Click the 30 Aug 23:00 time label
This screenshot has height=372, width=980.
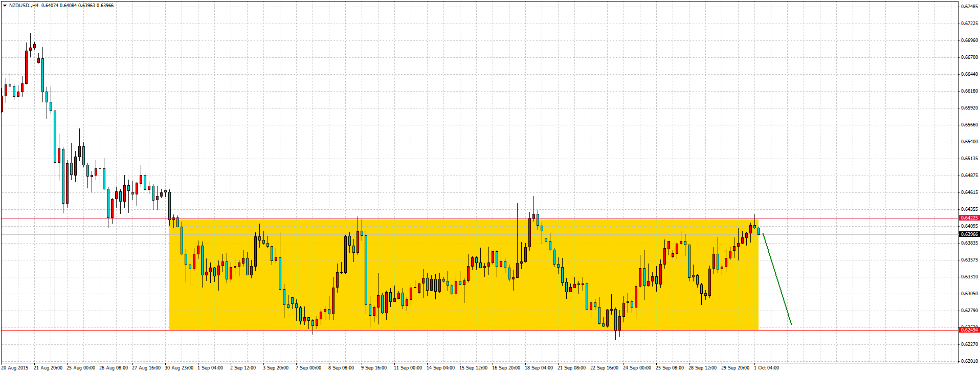click(x=179, y=367)
